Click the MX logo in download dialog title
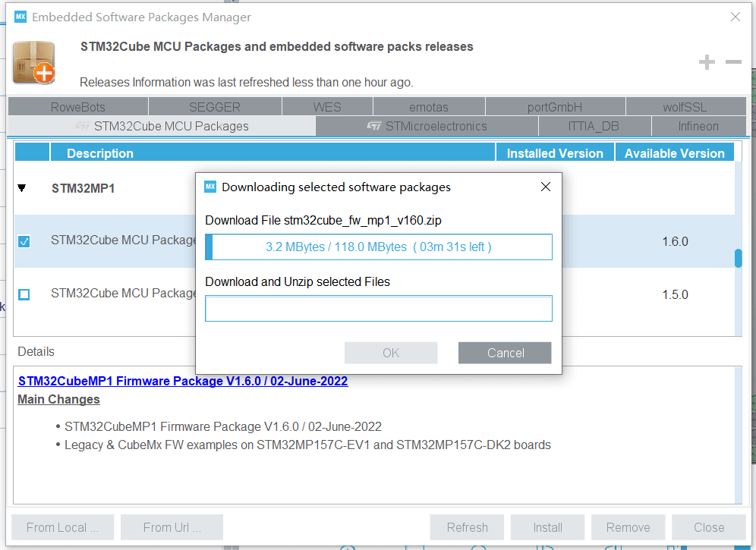Screen dimensions: 756x550 point(210,187)
